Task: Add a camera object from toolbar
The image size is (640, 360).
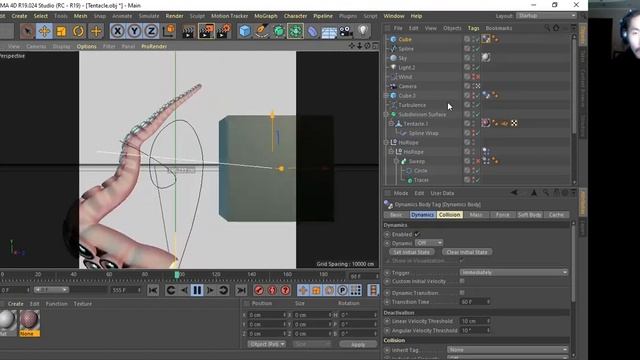Action: coord(346,31)
